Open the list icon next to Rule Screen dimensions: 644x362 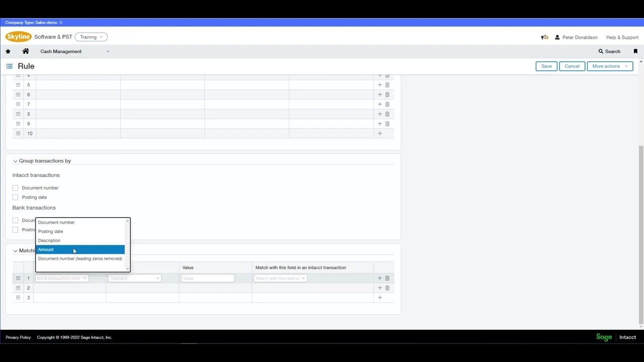tap(9, 66)
